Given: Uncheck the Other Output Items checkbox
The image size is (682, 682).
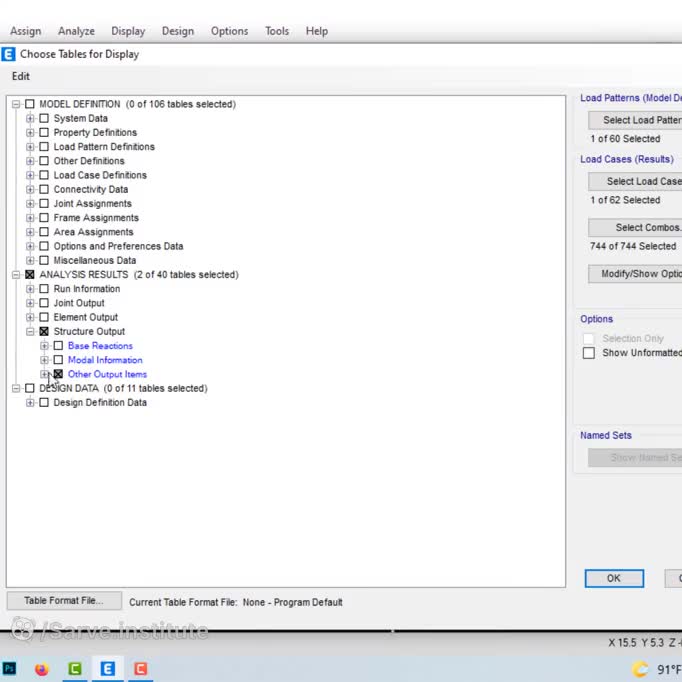Looking at the screenshot, I should click(58, 374).
